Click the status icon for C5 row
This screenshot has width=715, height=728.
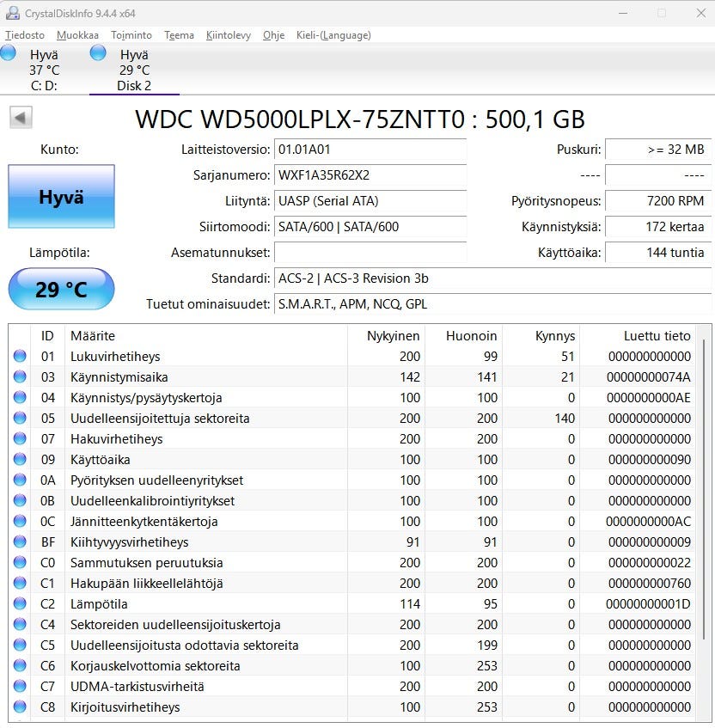(20, 645)
